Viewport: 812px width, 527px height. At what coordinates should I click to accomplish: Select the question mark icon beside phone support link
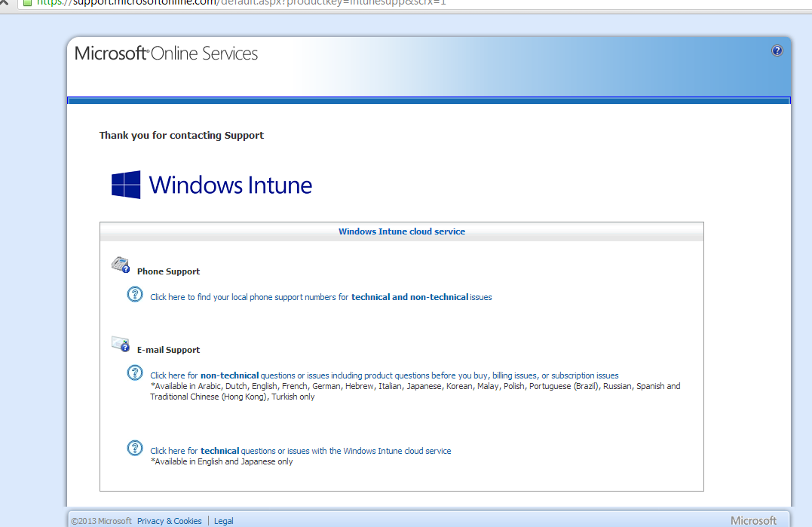click(134, 294)
